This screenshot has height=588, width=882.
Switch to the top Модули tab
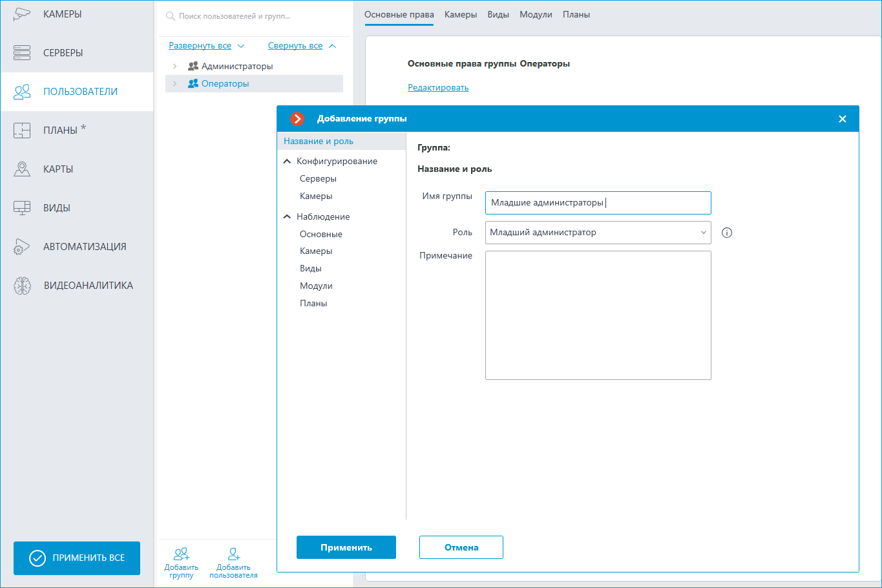click(536, 15)
